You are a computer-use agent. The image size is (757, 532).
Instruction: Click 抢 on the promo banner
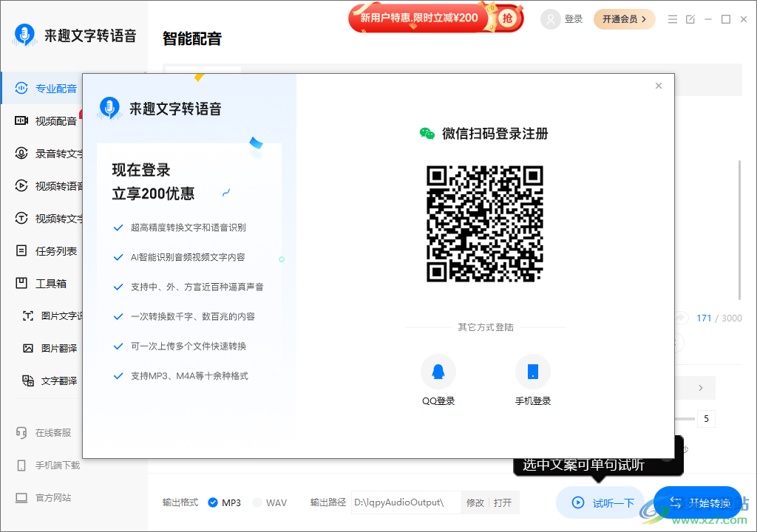click(507, 18)
